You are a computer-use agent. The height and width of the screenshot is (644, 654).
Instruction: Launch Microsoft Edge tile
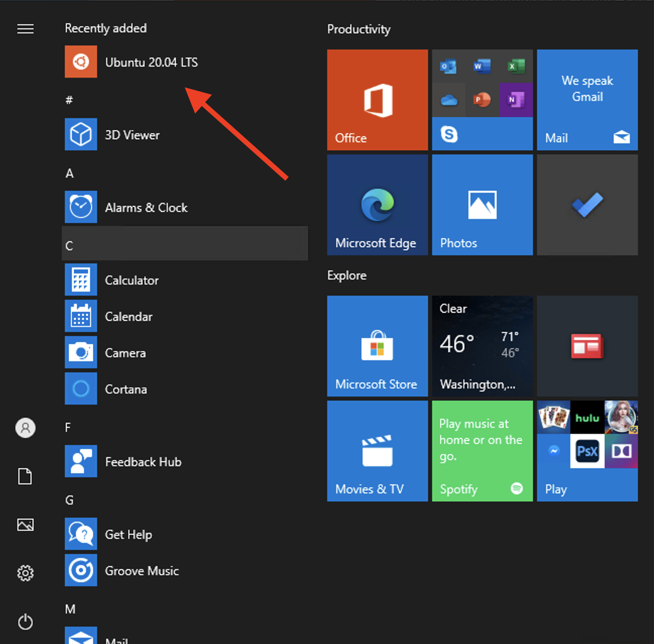point(377,205)
